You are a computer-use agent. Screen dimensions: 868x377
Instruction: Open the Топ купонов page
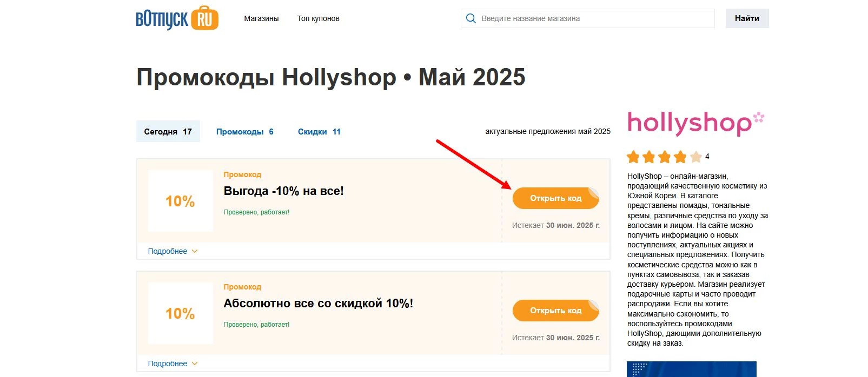[317, 18]
